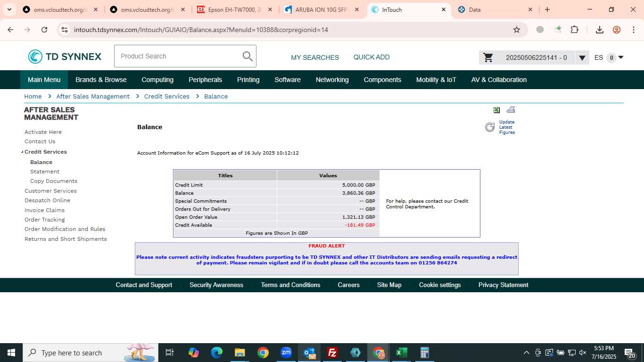This screenshot has height=362, width=644.
Task: Click Cookie settings footer link
Action: [440, 285]
